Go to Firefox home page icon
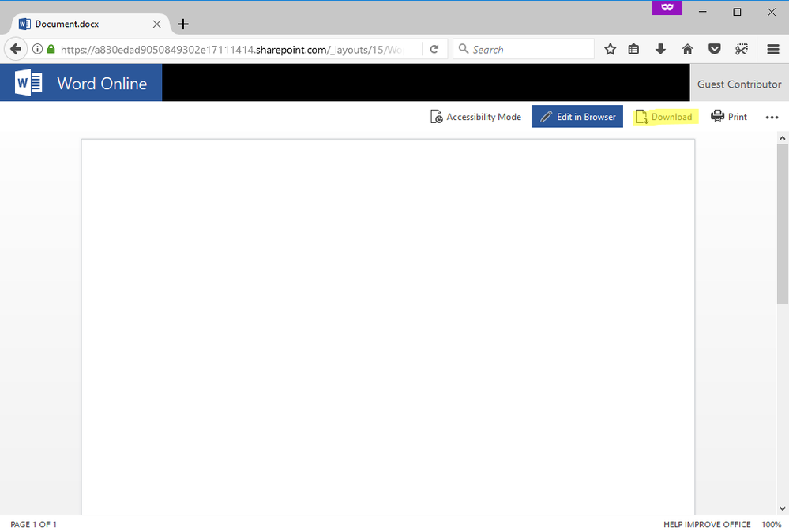This screenshot has width=789, height=532. coord(687,49)
